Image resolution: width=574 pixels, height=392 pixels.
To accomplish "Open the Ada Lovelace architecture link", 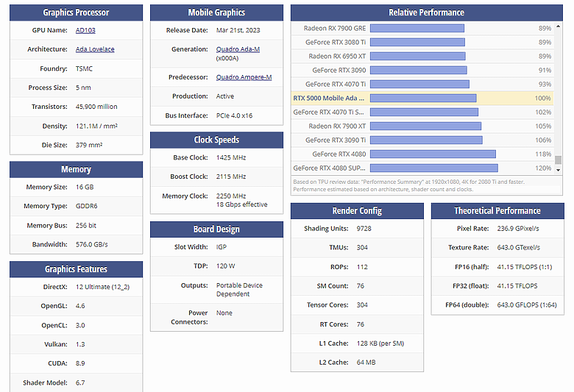I will [x=95, y=49].
